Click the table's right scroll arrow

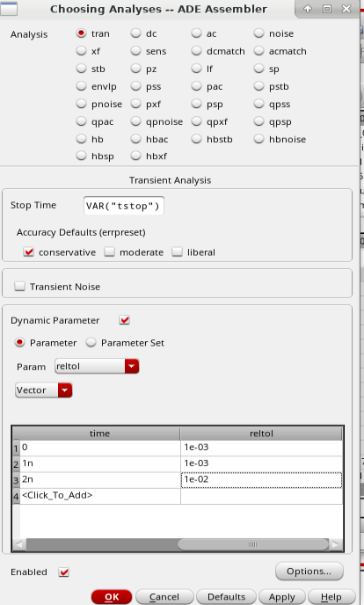pos(336,545)
